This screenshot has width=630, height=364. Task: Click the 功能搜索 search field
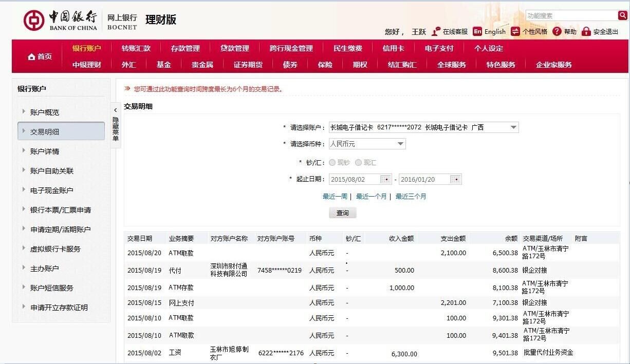pyautogui.click(x=571, y=15)
